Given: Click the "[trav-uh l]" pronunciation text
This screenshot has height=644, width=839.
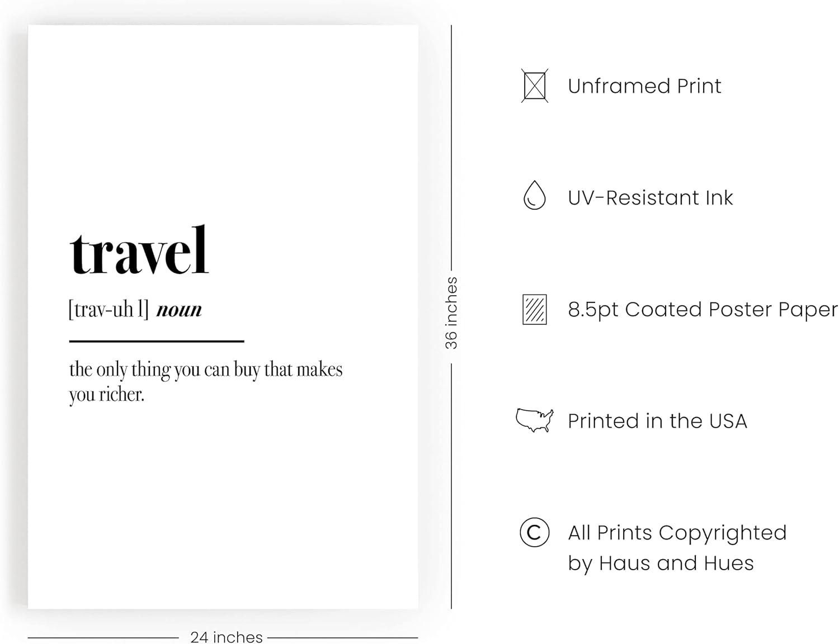Looking at the screenshot, I should [x=109, y=309].
